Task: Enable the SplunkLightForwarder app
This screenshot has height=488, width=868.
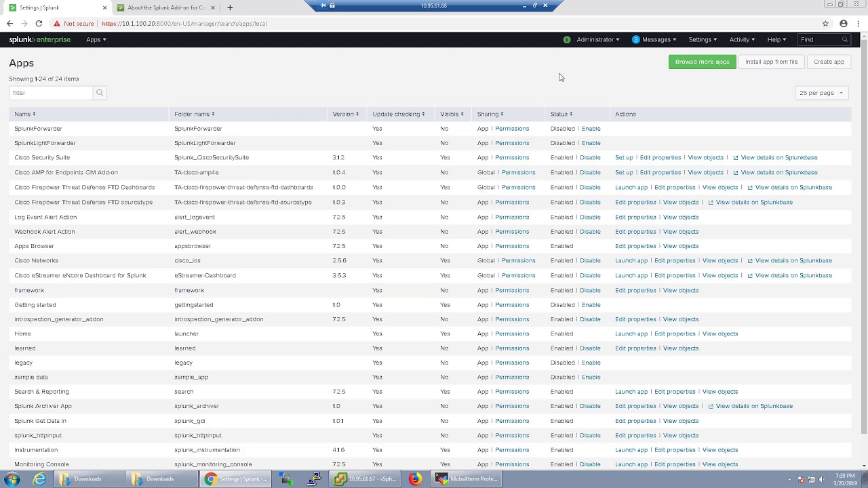Action: tap(591, 143)
